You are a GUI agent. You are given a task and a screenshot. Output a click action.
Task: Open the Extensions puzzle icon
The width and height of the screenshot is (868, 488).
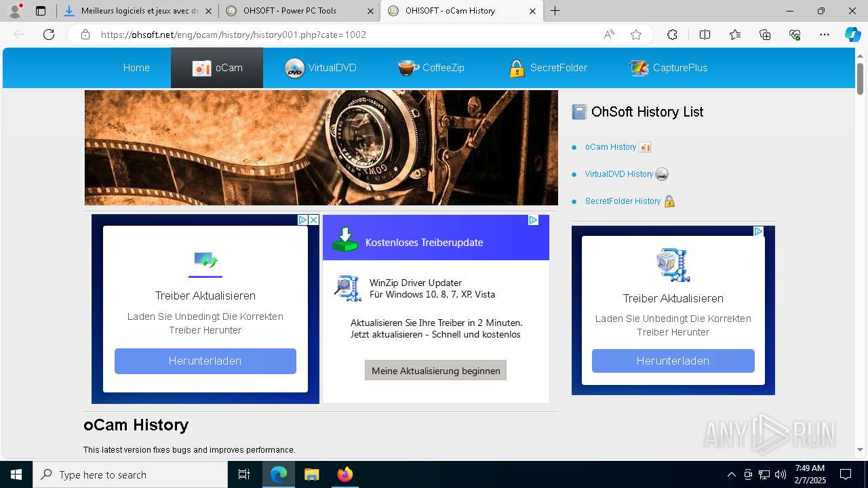672,35
